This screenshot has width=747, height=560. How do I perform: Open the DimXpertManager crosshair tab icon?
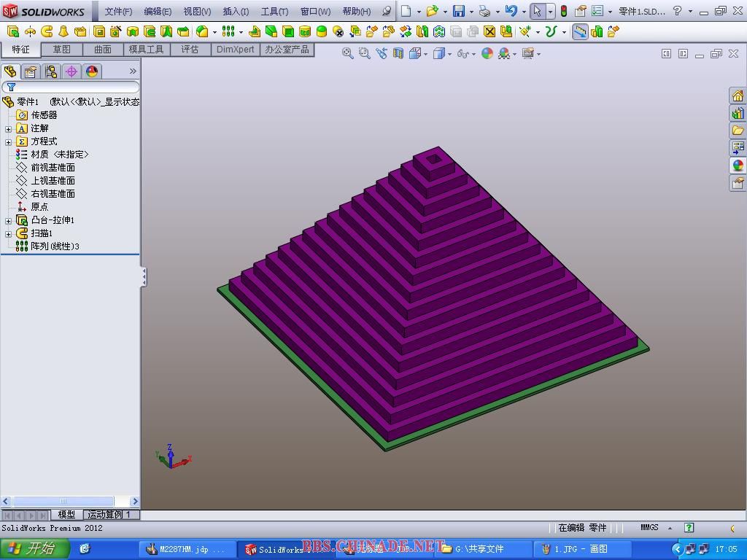pos(71,71)
